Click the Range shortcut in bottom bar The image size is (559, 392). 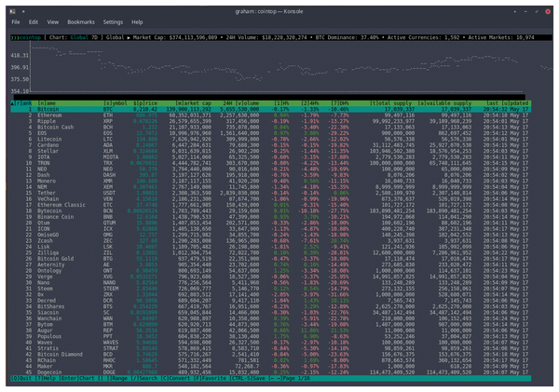pos(113,378)
